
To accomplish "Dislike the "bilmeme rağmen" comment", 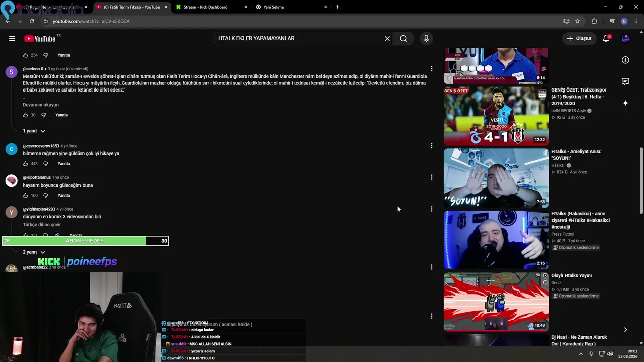I will click(x=45, y=164).
